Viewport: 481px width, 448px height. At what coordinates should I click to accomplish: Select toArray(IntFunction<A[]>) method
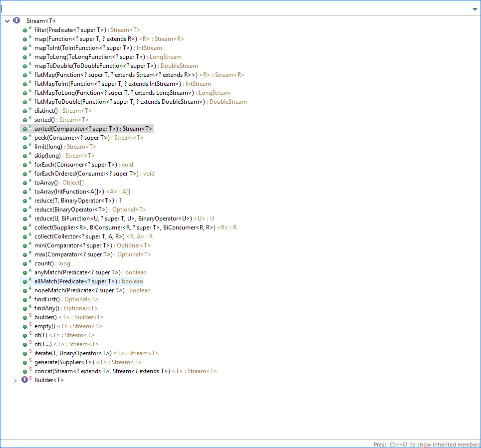(x=82, y=192)
